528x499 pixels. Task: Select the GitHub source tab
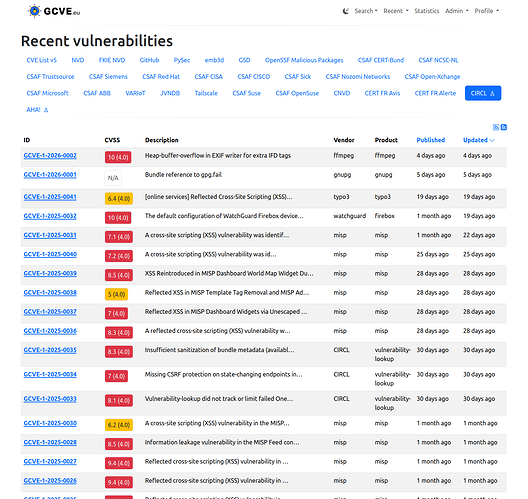click(x=149, y=60)
